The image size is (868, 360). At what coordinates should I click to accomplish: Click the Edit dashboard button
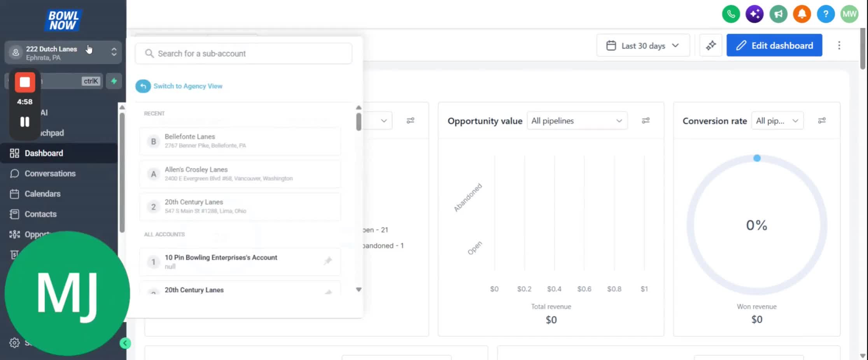774,45
